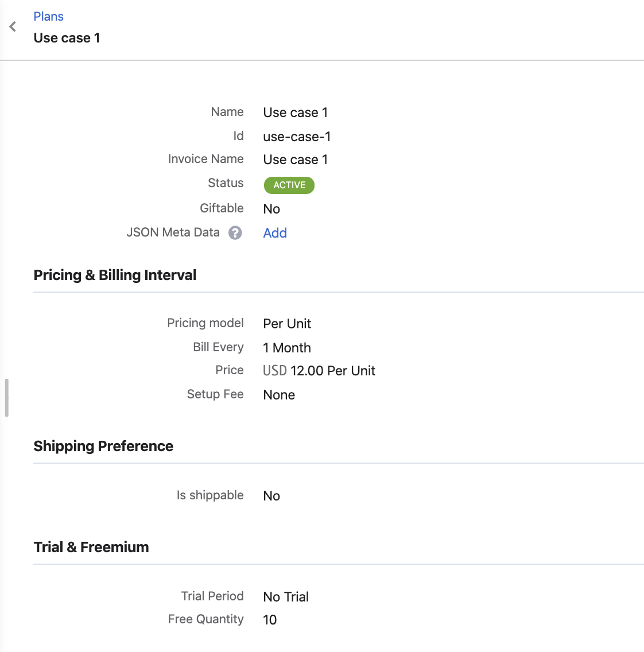Click the Shipping Preference section heading
Image resolution: width=644 pixels, height=652 pixels.
[103, 447]
